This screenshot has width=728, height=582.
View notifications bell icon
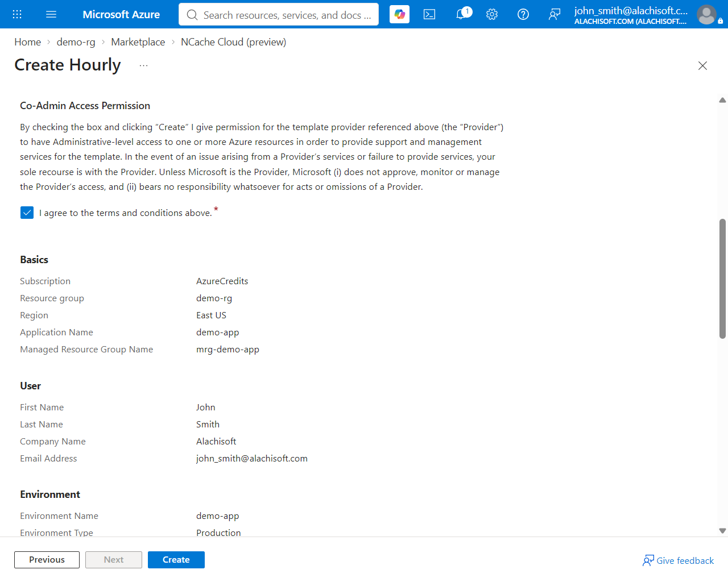click(x=462, y=14)
